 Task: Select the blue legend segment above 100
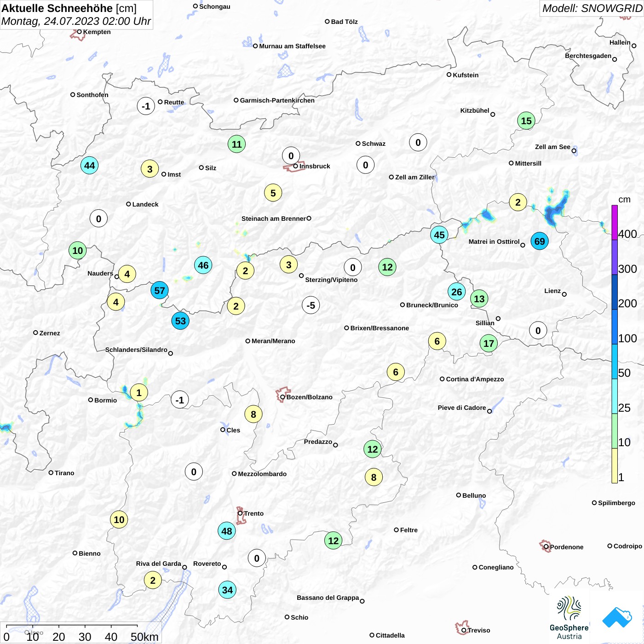[615, 327]
